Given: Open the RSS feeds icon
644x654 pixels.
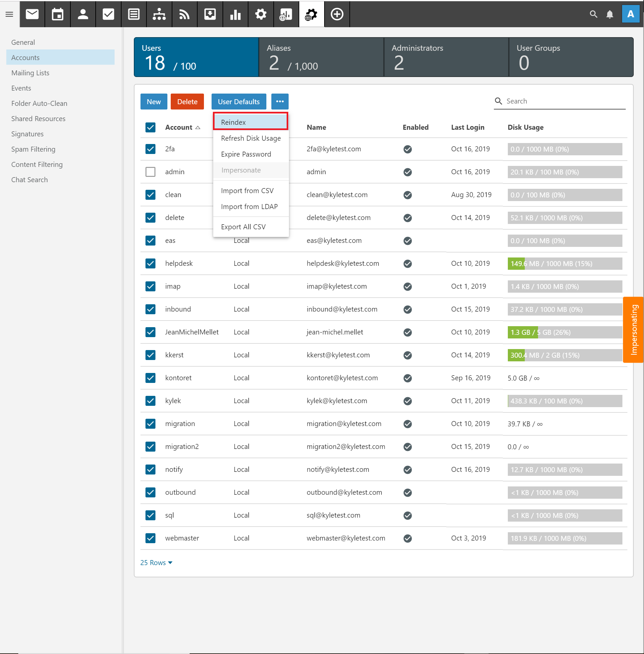Looking at the screenshot, I should pos(184,14).
